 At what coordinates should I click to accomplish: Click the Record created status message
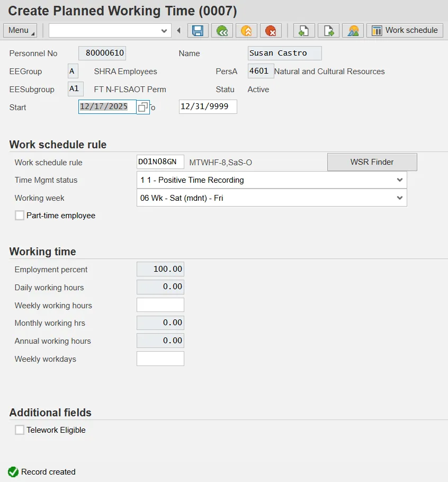48,472
